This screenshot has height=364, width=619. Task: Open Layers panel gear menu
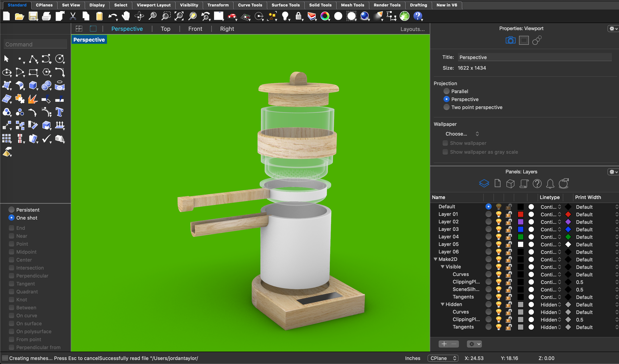613,172
